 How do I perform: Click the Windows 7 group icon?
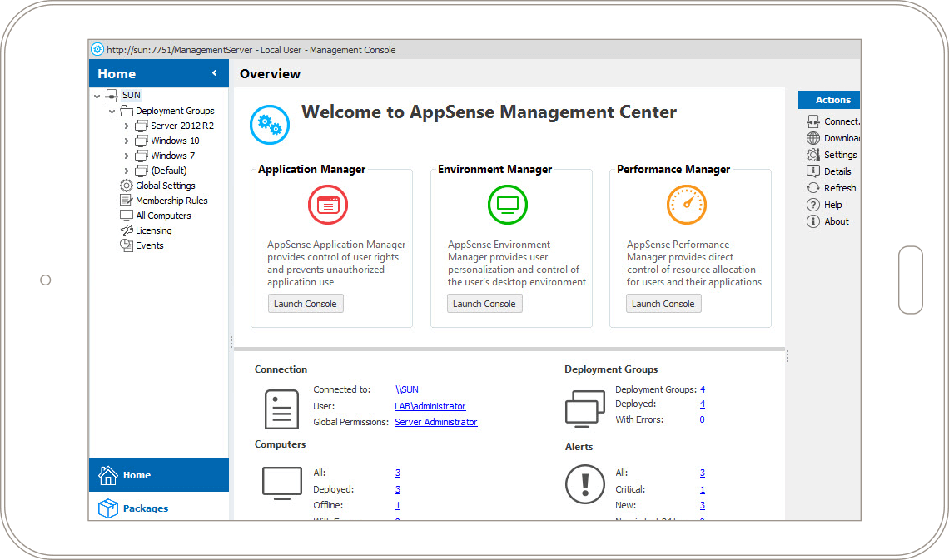point(141,156)
